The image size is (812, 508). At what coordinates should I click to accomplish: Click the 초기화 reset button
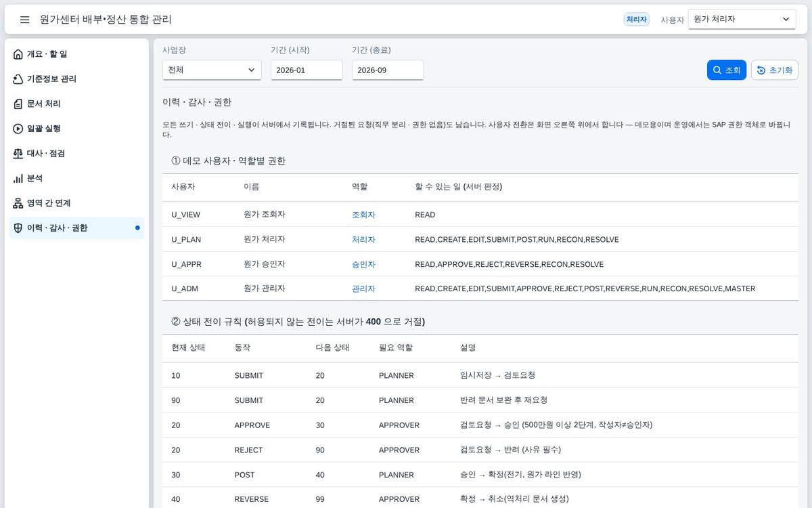(775, 70)
